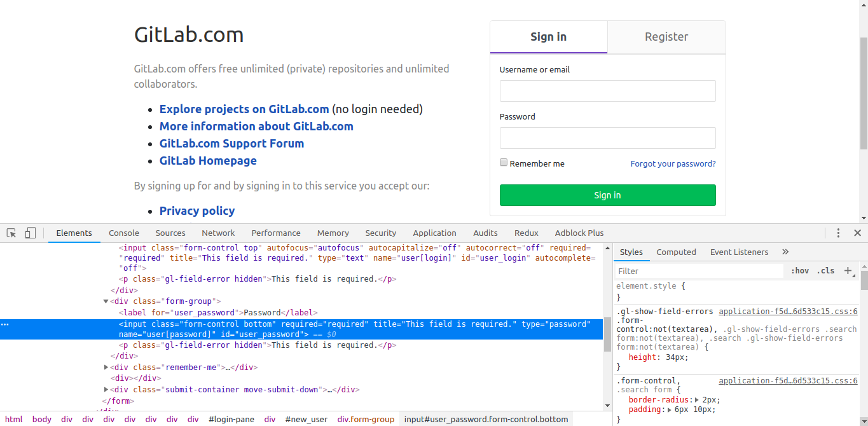Open the Application tab

[435, 233]
